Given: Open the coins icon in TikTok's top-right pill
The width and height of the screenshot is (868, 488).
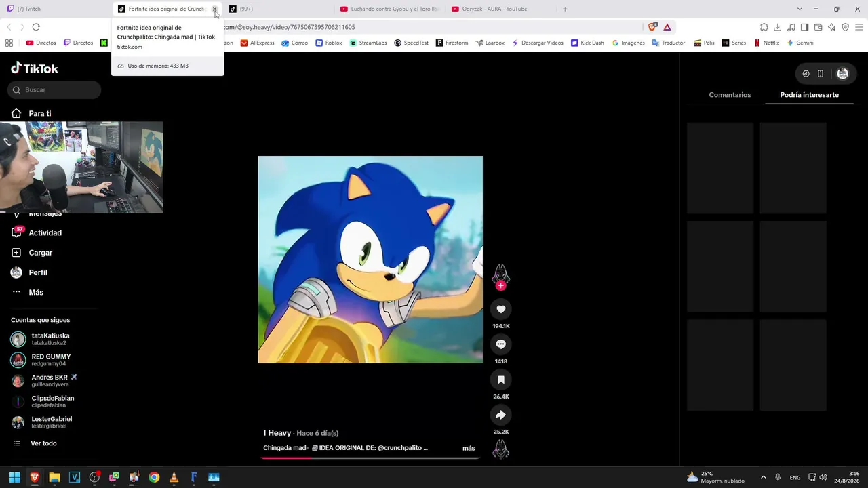Looking at the screenshot, I should pyautogui.click(x=806, y=74).
